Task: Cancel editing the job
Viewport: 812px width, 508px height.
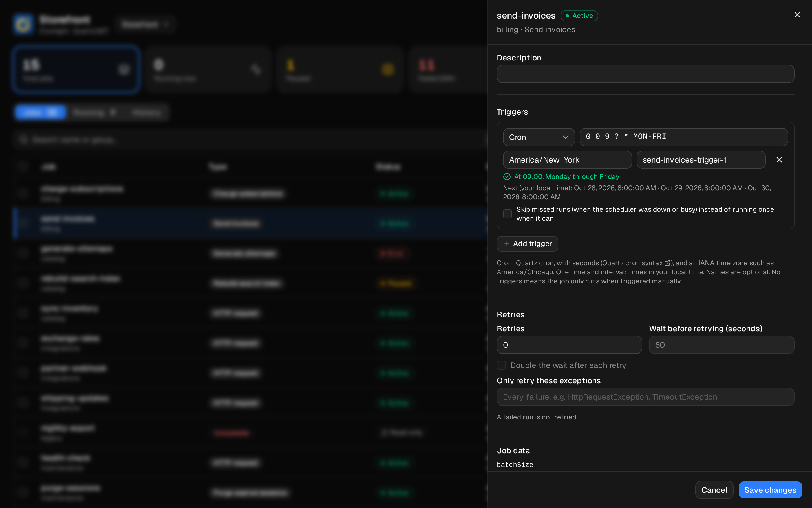Action: click(x=714, y=490)
